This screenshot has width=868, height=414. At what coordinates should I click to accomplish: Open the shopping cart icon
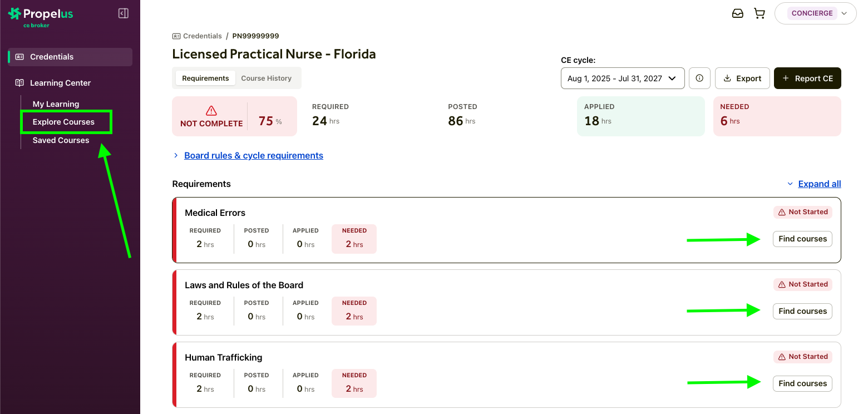pyautogui.click(x=759, y=13)
